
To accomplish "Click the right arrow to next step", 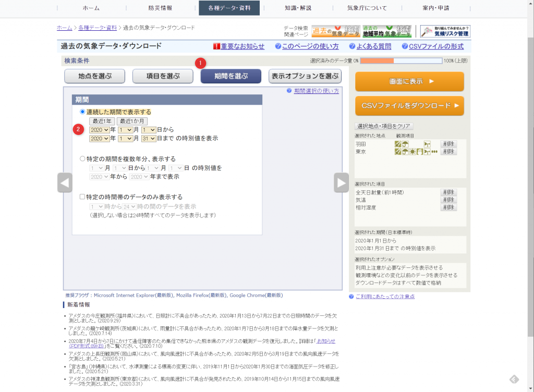I will [341, 182].
